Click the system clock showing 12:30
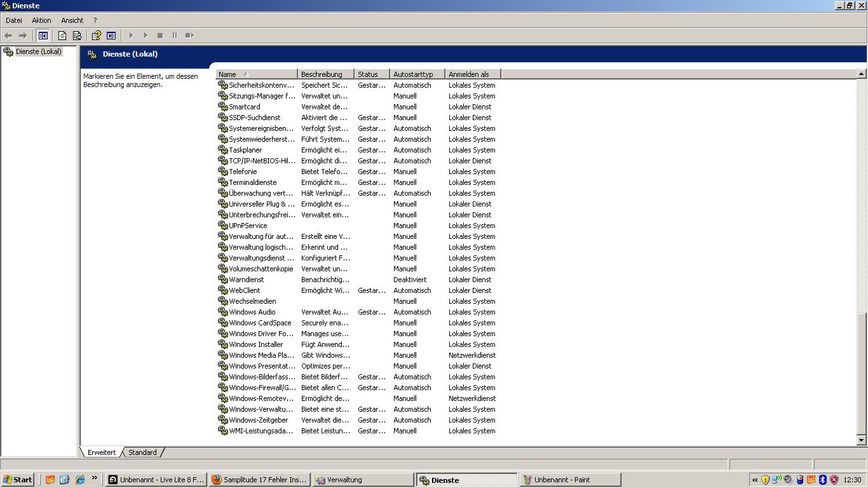The width and height of the screenshot is (868, 488). (x=853, y=480)
